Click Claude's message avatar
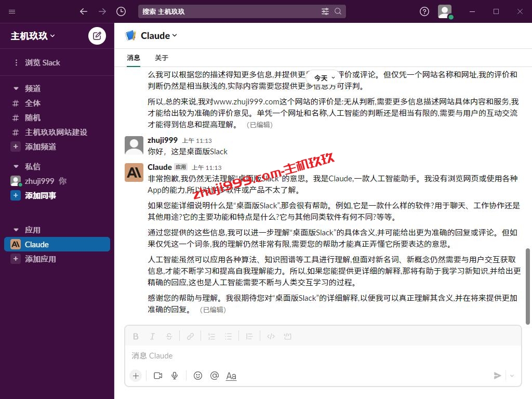This screenshot has height=399, width=532. click(134, 172)
